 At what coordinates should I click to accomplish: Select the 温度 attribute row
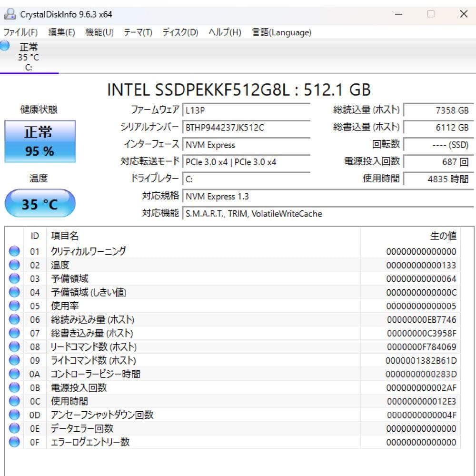190,265
